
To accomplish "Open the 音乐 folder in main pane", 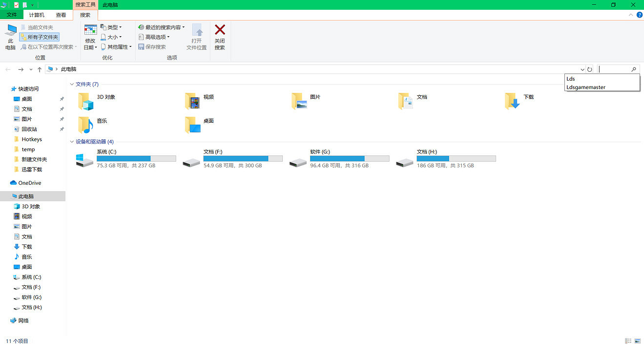I will [86, 125].
